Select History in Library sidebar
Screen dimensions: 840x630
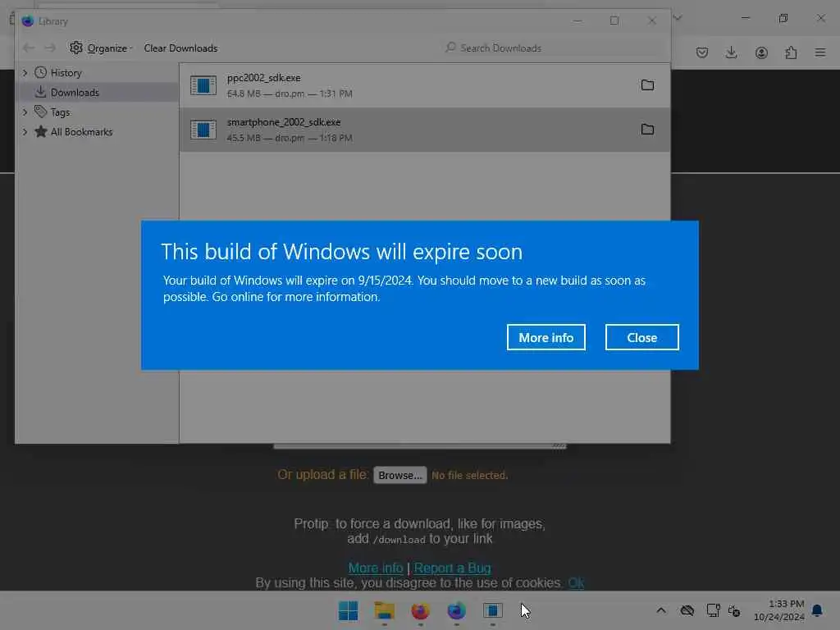click(x=66, y=73)
